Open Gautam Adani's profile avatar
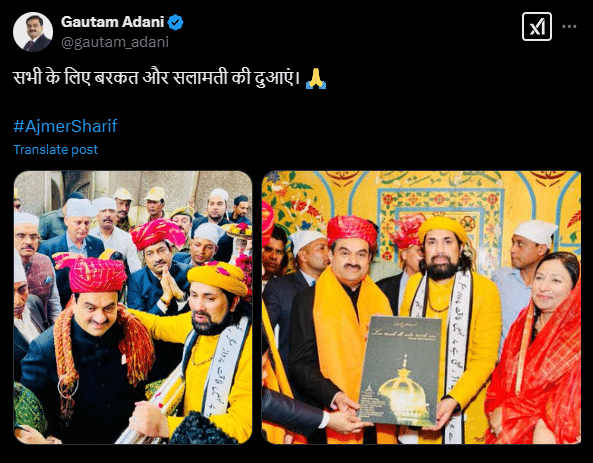Screen dimensions: 593x463 (x=33, y=32)
